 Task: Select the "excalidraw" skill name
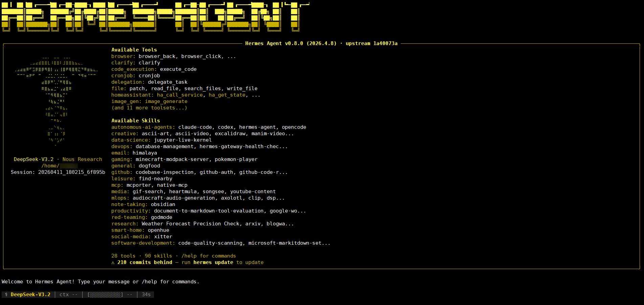coord(230,134)
